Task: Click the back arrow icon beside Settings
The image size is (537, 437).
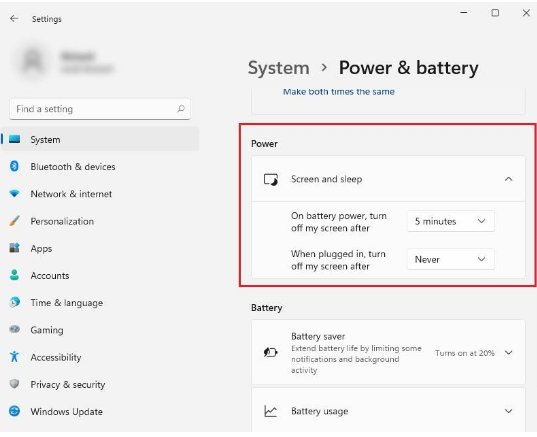Action: tap(14, 18)
